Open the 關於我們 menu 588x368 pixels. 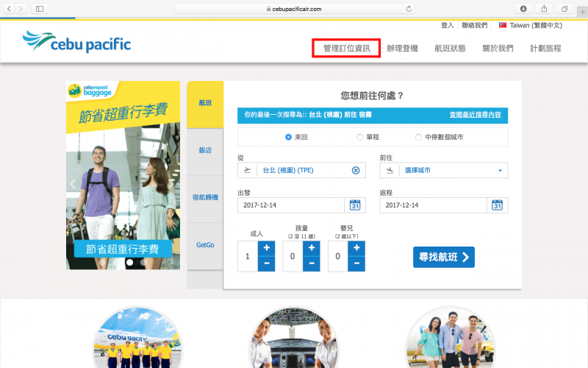(498, 48)
